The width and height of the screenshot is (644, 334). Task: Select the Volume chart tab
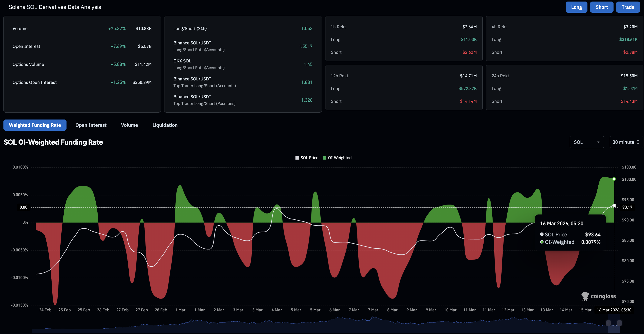pyautogui.click(x=129, y=125)
